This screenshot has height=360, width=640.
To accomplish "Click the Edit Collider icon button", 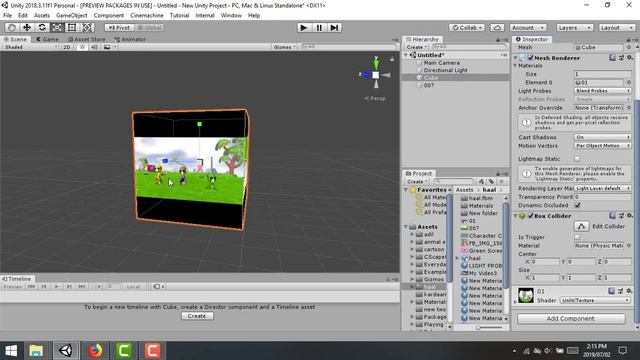I will 582,226.
